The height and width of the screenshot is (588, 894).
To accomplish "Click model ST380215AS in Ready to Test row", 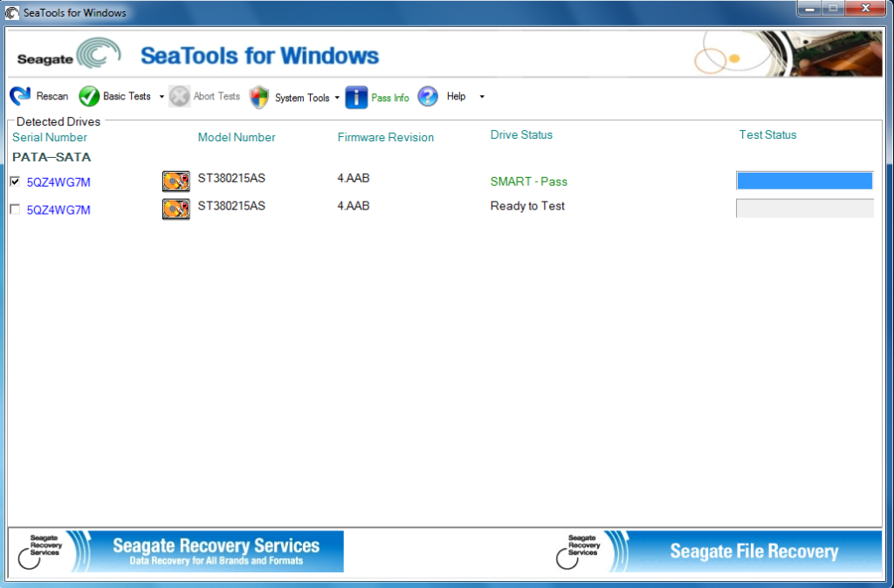I will pyautogui.click(x=231, y=206).
